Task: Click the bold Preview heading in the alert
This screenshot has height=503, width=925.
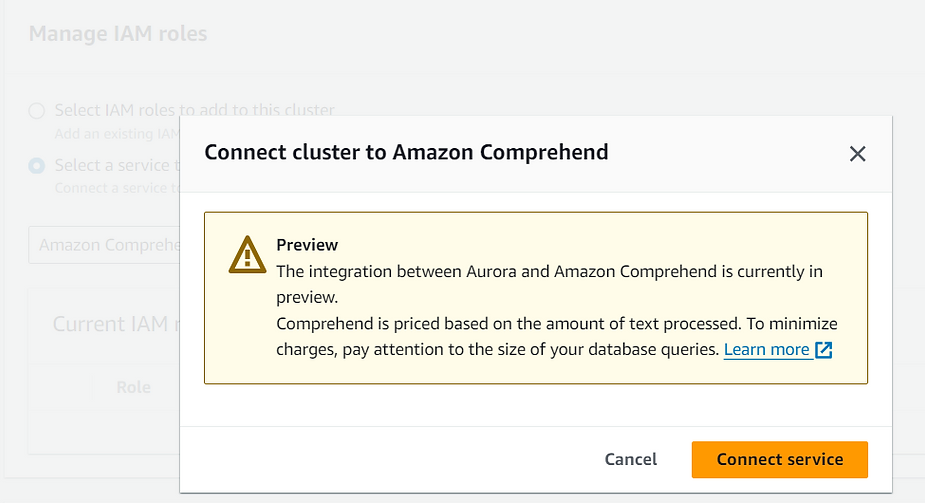Action: coord(307,245)
